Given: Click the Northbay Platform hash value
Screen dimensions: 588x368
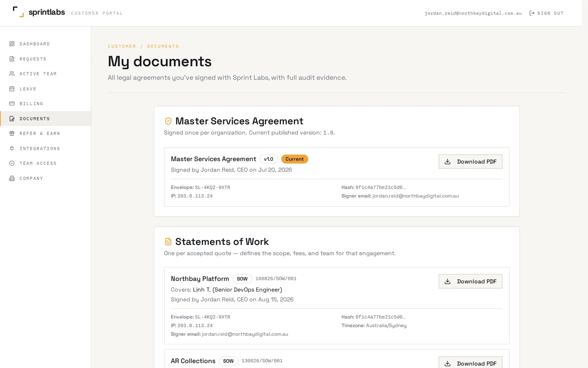Looking at the screenshot, I should coord(380,317).
